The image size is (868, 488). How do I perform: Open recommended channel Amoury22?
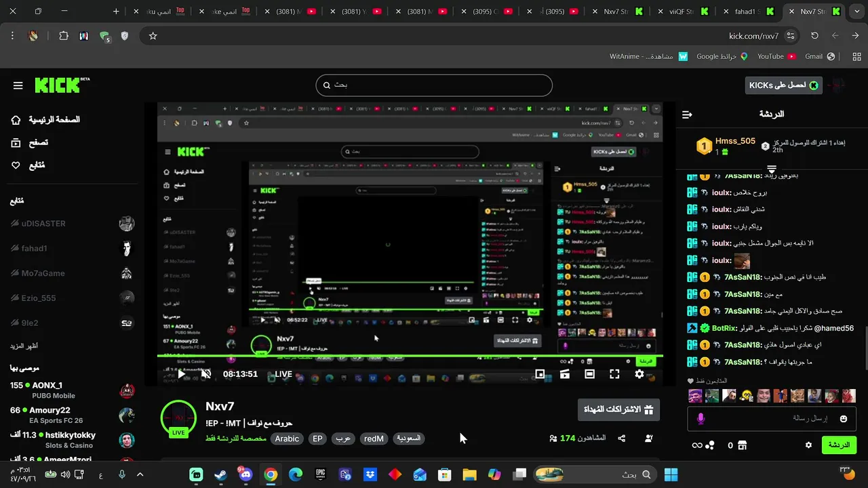pyautogui.click(x=72, y=415)
